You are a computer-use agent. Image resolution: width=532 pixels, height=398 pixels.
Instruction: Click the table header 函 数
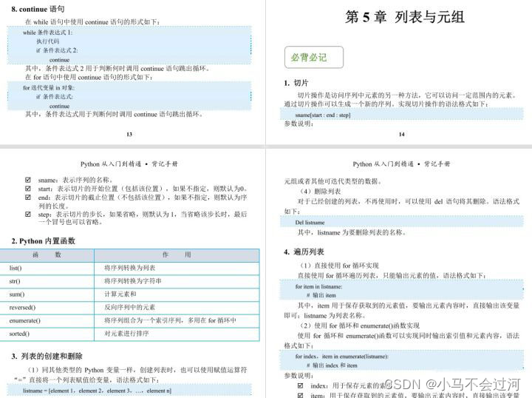pos(47,255)
